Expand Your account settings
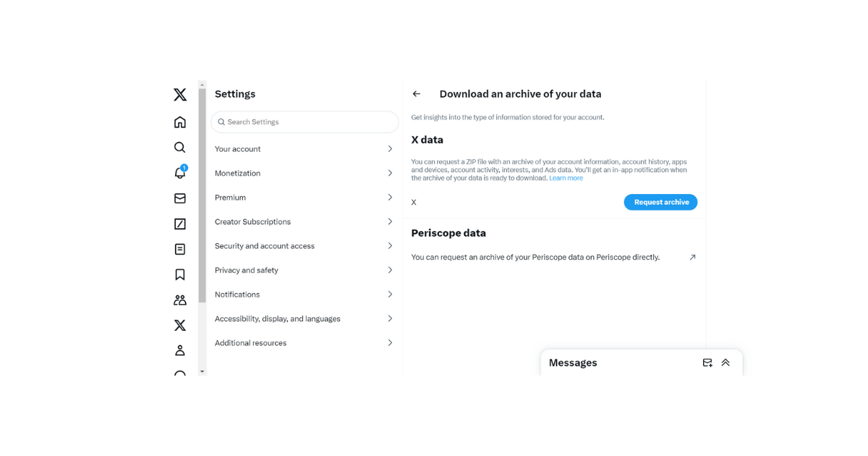The height and width of the screenshot is (456, 868). click(x=304, y=149)
